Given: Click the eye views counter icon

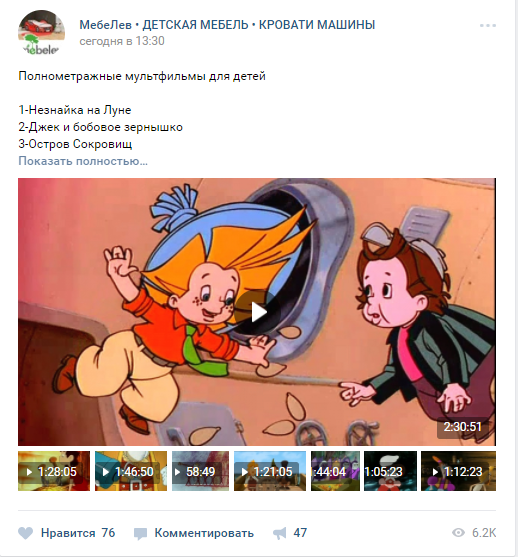Looking at the screenshot, I should click(x=458, y=532).
